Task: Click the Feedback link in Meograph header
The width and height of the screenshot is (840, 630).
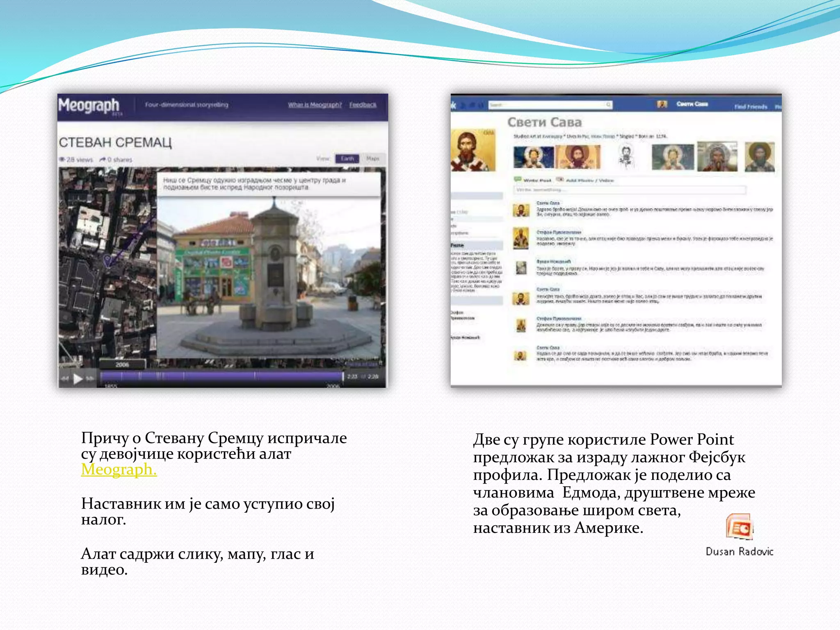Action: 363,105
